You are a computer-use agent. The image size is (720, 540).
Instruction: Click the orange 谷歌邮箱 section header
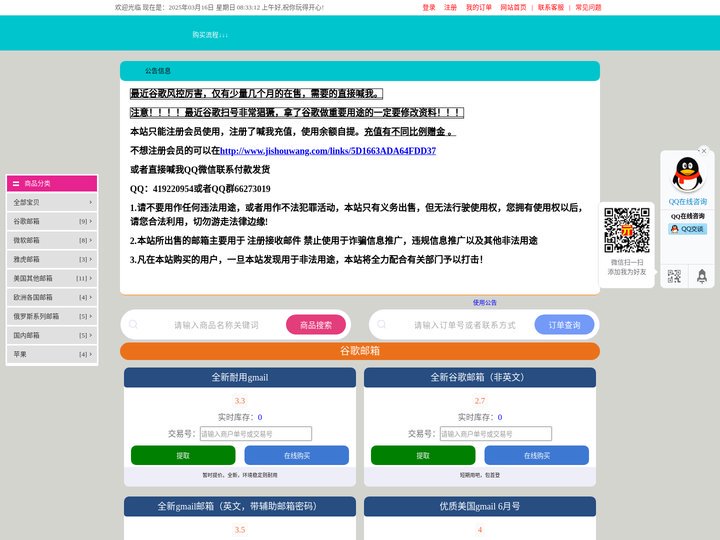tap(360, 351)
